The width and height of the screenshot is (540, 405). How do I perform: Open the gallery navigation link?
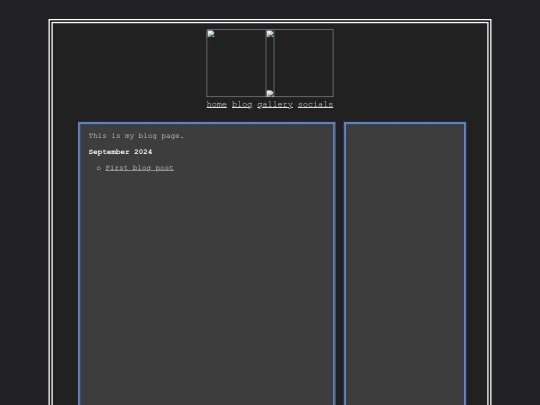click(x=275, y=104)
